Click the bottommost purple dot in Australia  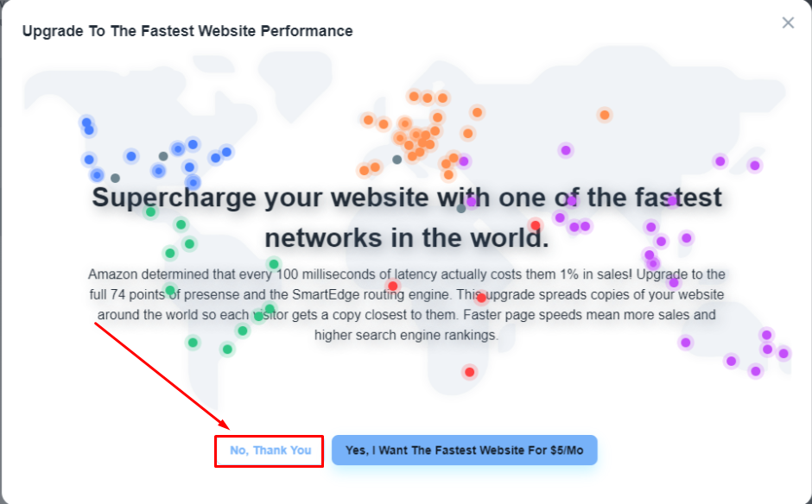(x=756, y=371)
